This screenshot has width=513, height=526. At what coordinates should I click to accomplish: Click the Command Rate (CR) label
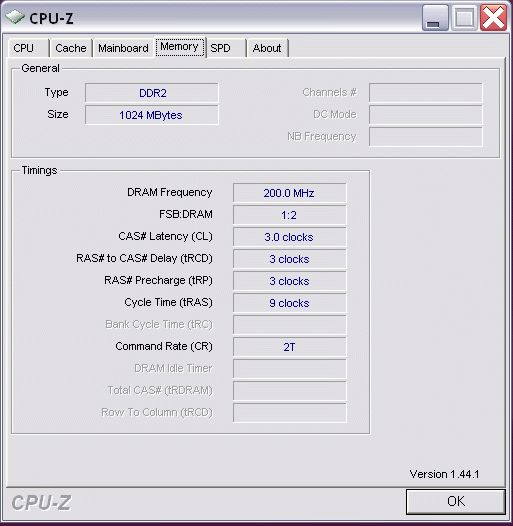pos(164,346)
